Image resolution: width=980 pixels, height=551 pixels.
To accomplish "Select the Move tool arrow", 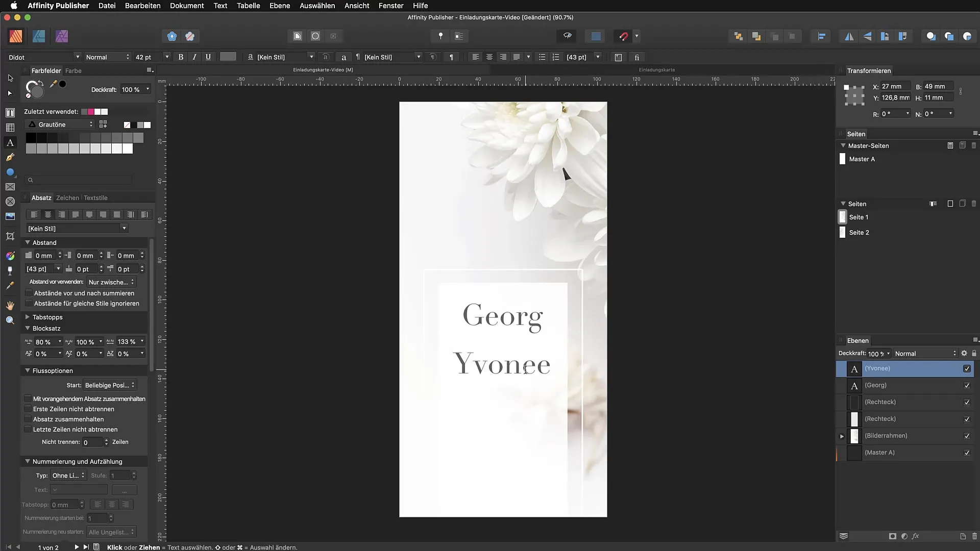I will tap(10, 78).
